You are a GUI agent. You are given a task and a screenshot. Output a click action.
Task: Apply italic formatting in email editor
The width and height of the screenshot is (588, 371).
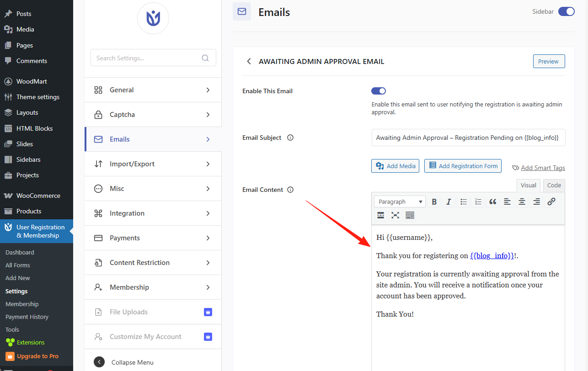point(449,201)
